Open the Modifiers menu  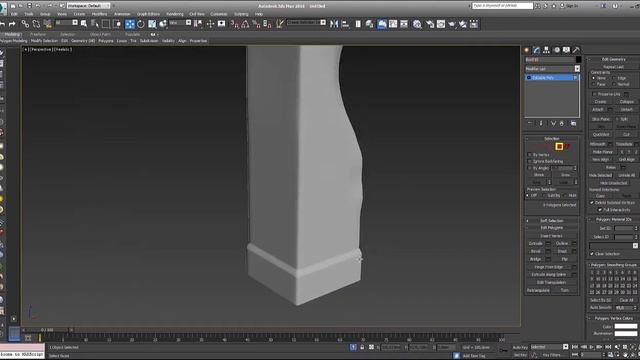pyautogui.click(x=99, y=14)
